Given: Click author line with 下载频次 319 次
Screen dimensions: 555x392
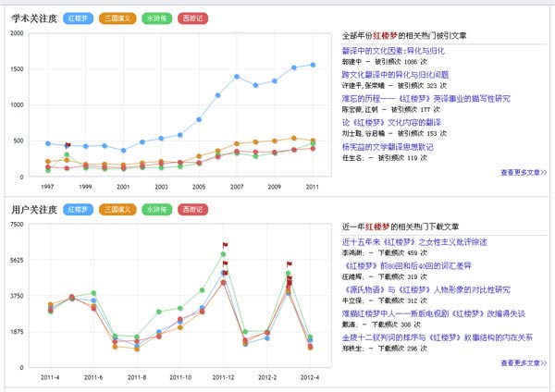Looking at the screenshot, I should pyautogui.click(x=385, y=276).
